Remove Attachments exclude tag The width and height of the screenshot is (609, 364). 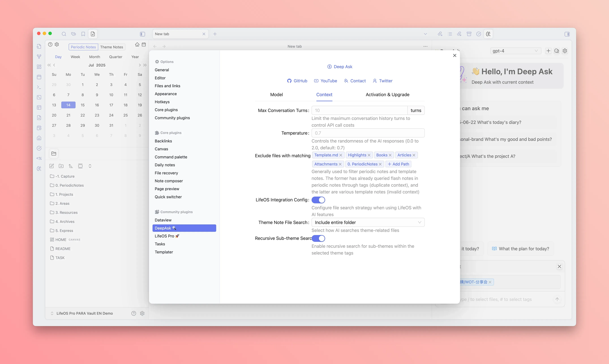coord(340,164)
